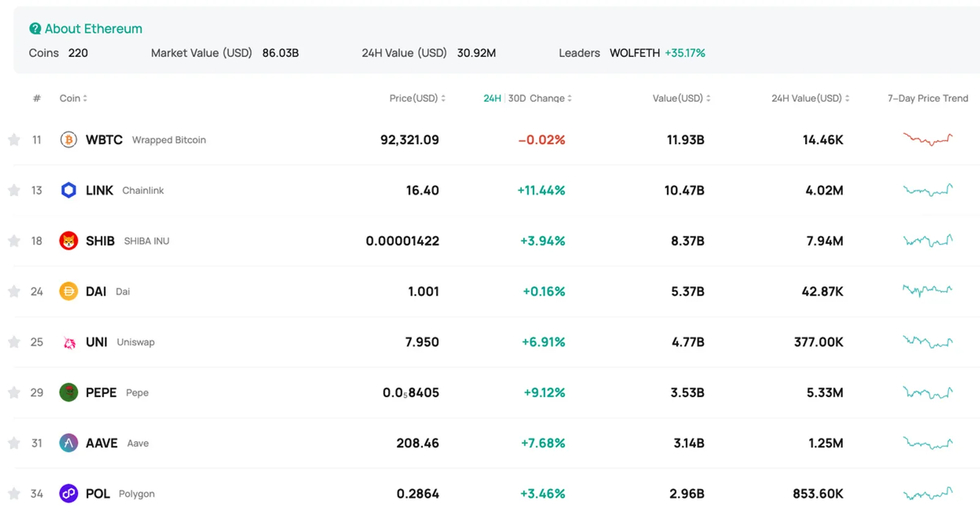This screenshot has width=980, height=518.
Task: Favorite LINK with its star icon
Action: click(14, 190)
